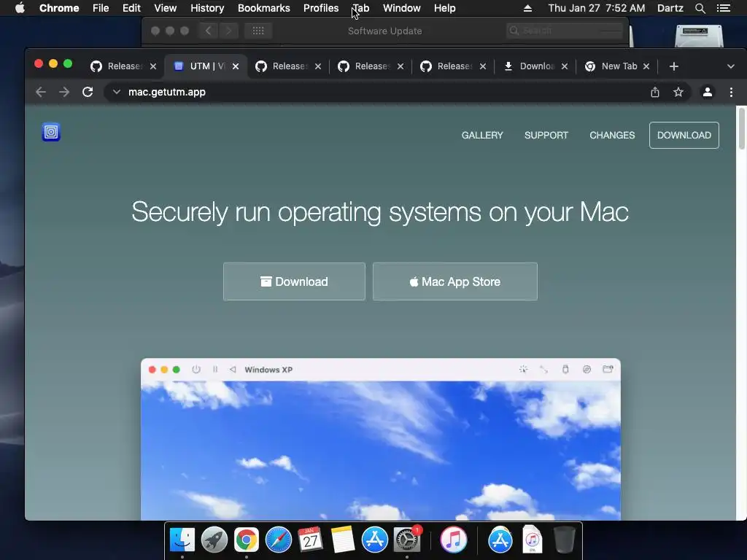Close the New Tab tab

(646, 66)
